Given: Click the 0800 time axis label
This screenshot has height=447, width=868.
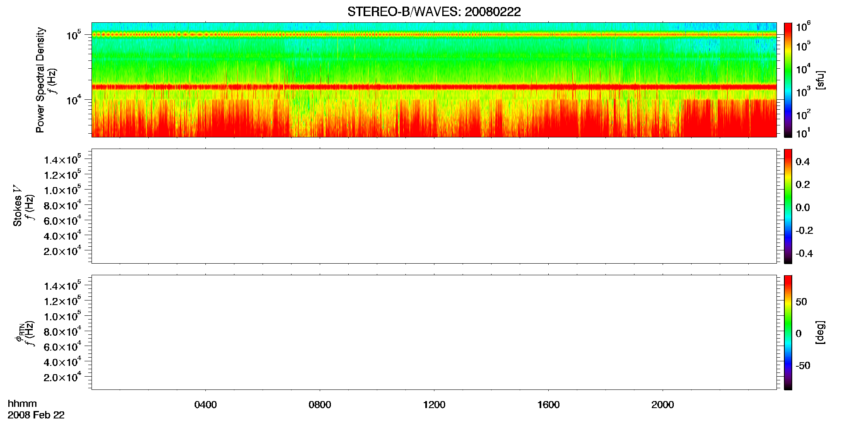Looking at the screenshot, I should click(320, 405).
